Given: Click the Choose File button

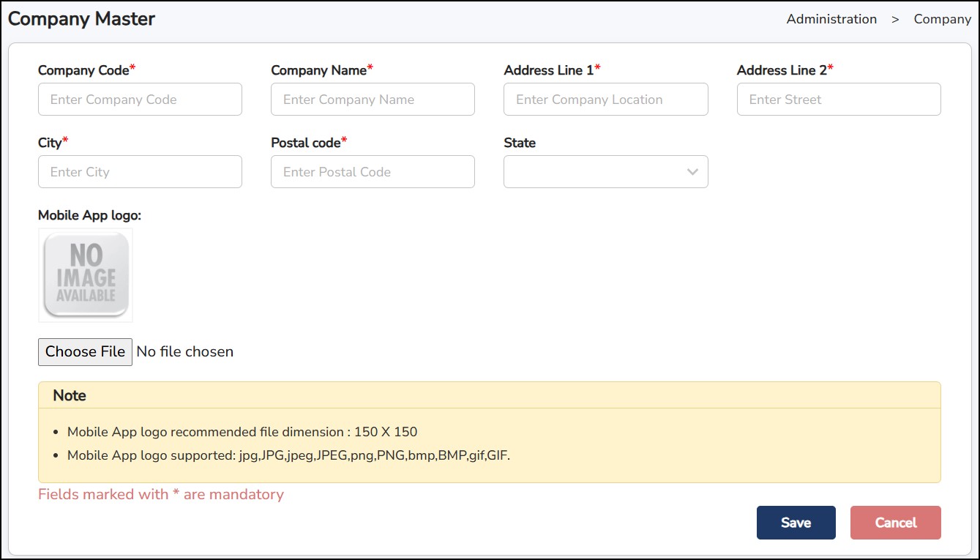Looking at the screenshot, I should (85, 352).
